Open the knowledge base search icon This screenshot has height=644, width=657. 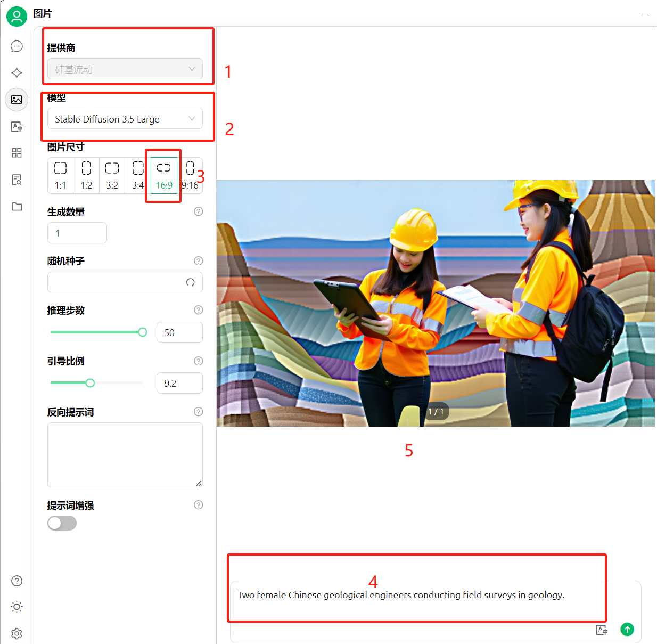click(17, 180)
